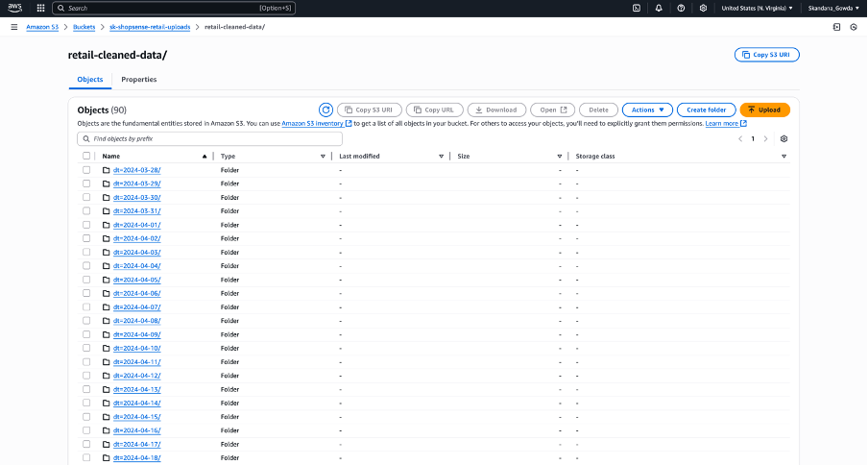This screenshot has width=868, height=465.
Task: Click the Amazon S3 inventory link
Action: coord(317,123)
